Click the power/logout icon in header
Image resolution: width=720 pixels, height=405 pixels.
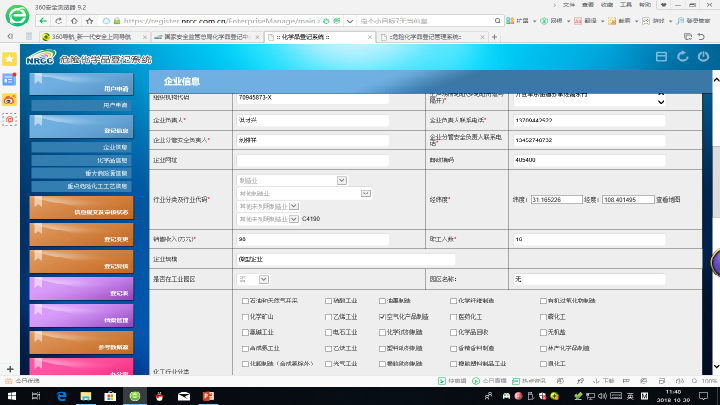click(703, 57)
